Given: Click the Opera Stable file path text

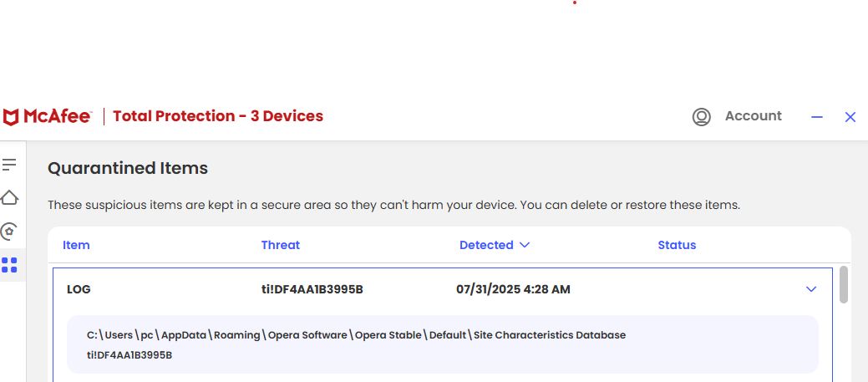Looking at the screenshot, I should click(356, 335).
